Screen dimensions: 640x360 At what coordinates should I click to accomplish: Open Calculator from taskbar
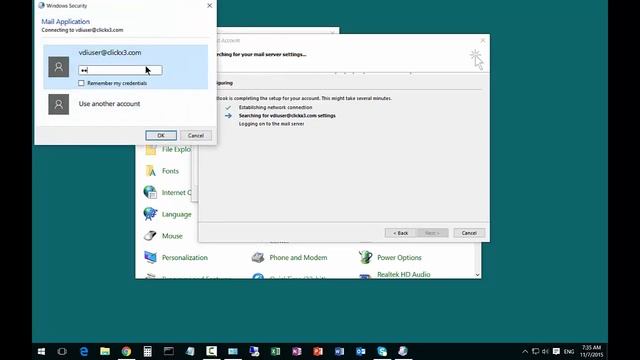click(147, 351)
